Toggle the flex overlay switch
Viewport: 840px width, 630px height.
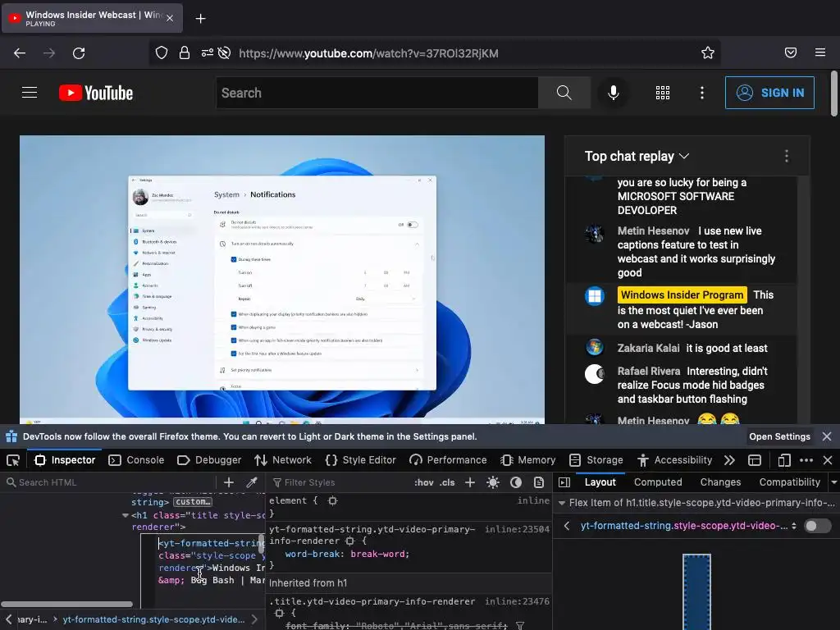[818, 526]
